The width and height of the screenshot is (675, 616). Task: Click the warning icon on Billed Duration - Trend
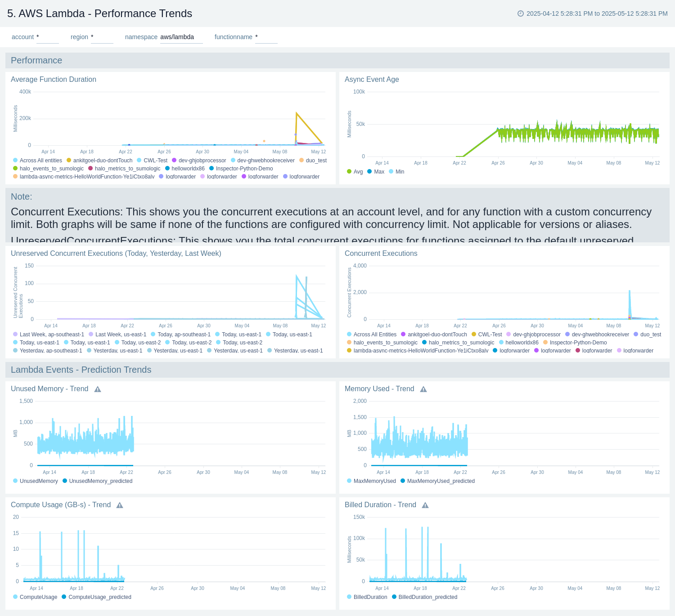coord(425,505)
